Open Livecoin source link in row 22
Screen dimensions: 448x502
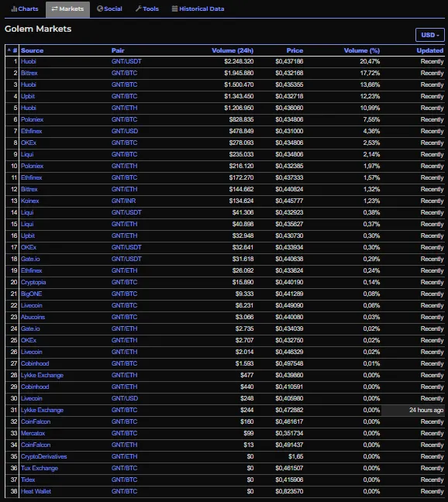coord(31,305)
